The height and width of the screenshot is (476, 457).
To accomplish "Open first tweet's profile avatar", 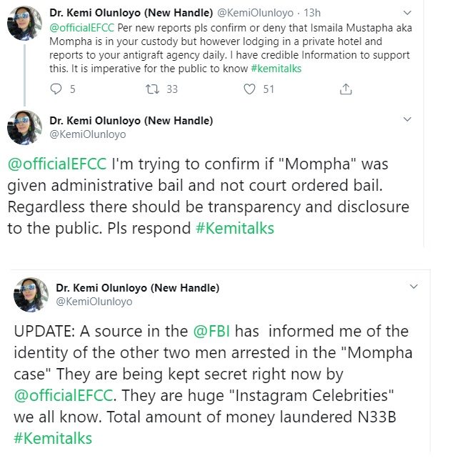I will (x=24, y=23).
